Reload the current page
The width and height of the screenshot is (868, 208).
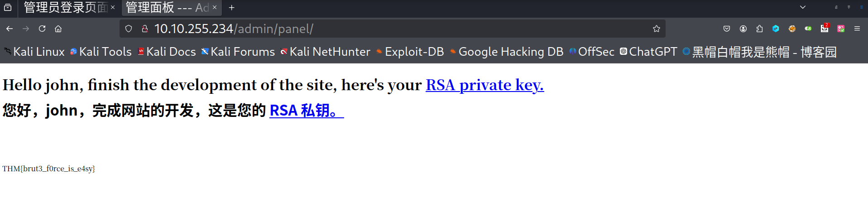tap(42, 29)
